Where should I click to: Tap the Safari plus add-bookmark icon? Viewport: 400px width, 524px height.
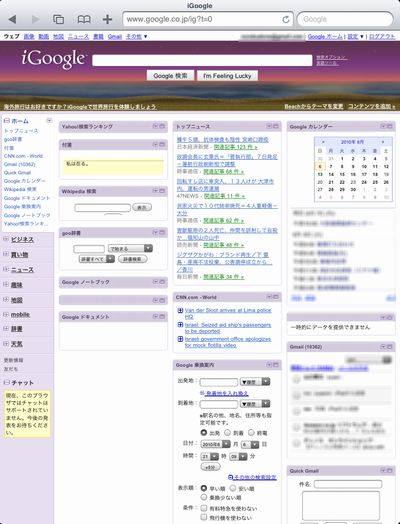click(x=107, y=19)
